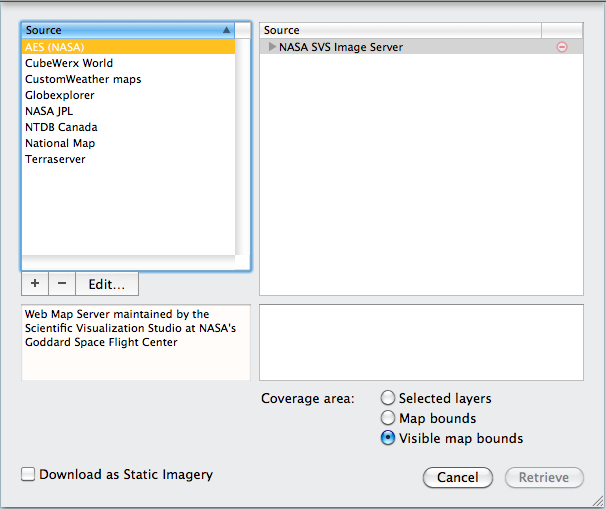Enable Download as Static Imagery checkbox
Viewport: 606px width, 509px height.
coord(28,474)
